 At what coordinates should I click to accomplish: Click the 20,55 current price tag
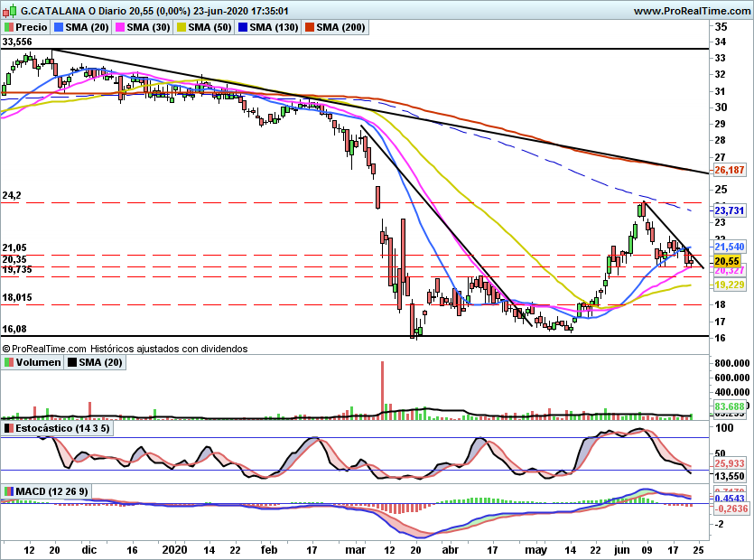click(727, 261)
